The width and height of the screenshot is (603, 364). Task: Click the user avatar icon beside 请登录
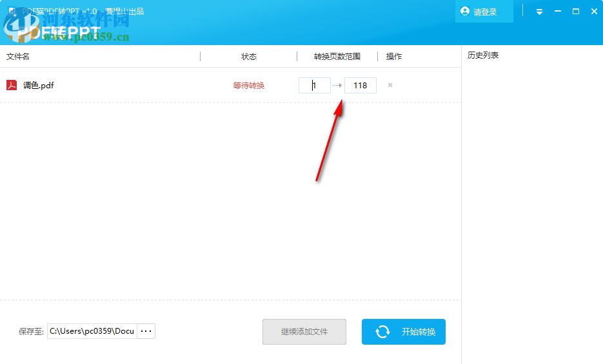(464, 12)
